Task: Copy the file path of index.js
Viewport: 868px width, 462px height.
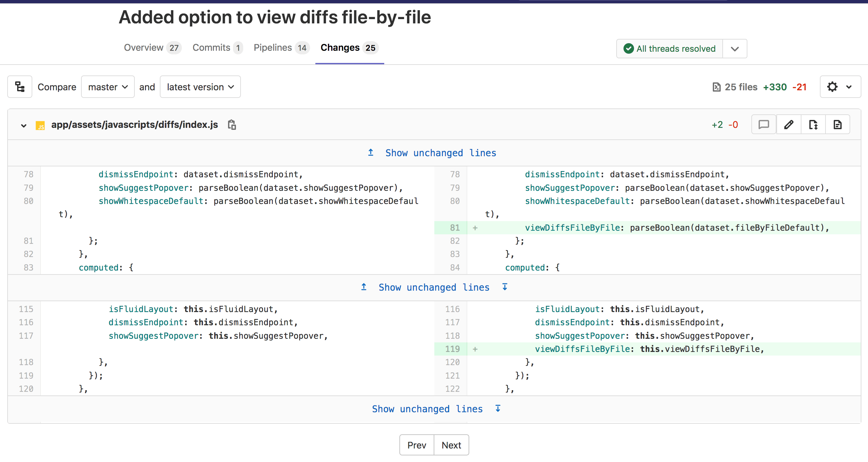Action: [231, 124]
